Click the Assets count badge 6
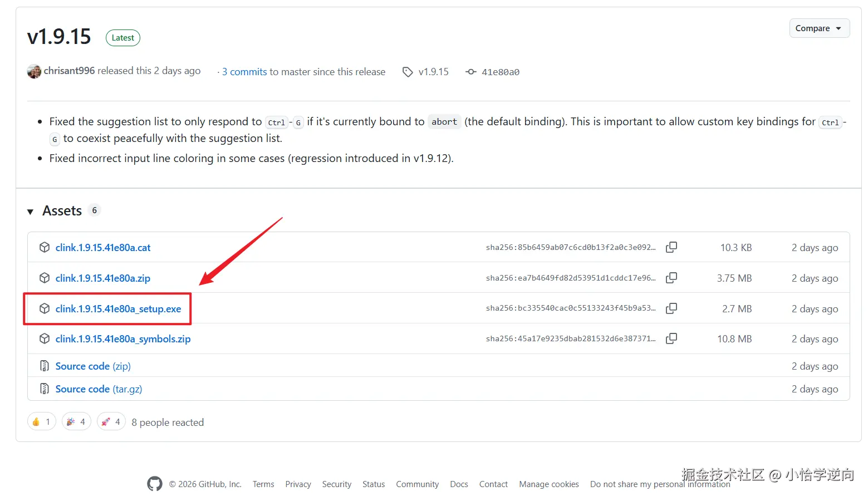This screenshot has width=868, height=496. tap(95, 210)
